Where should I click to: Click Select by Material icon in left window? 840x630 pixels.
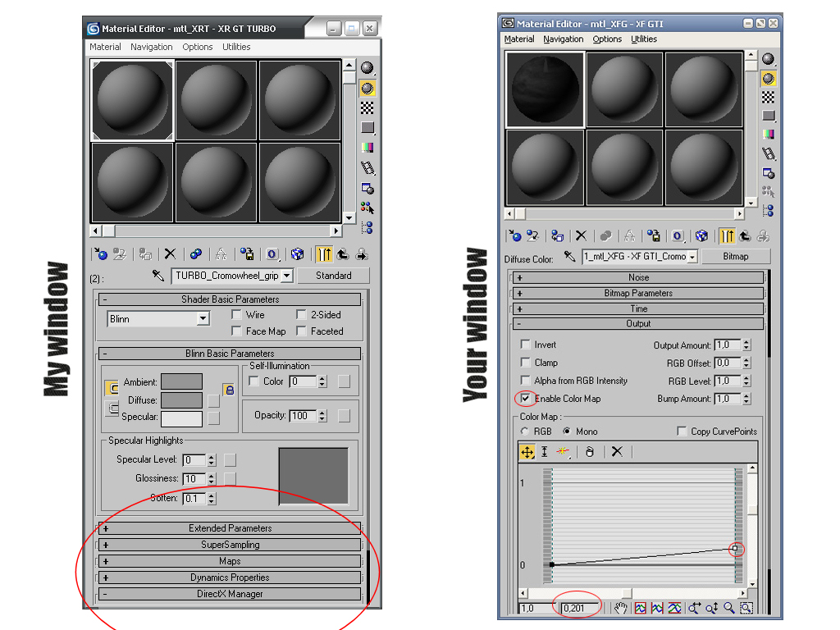pyautogui.click(x=367, y=208)
